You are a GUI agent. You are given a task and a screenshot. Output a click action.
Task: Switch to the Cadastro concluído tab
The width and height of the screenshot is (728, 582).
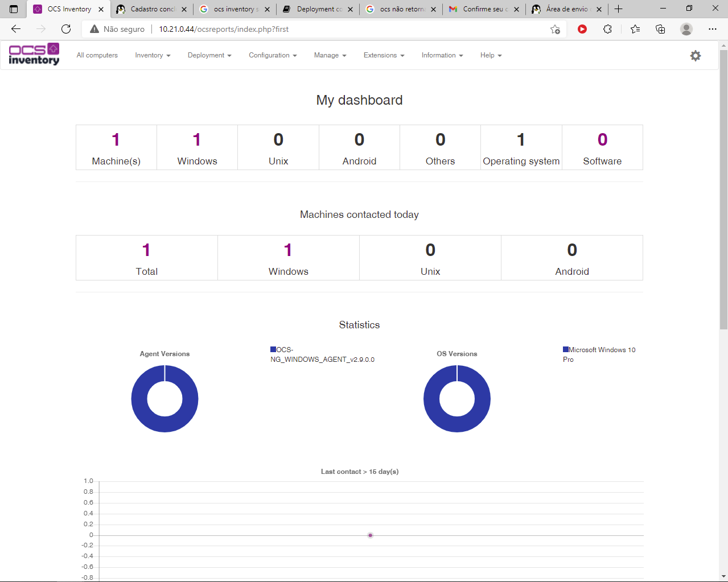tap(152, 9)
